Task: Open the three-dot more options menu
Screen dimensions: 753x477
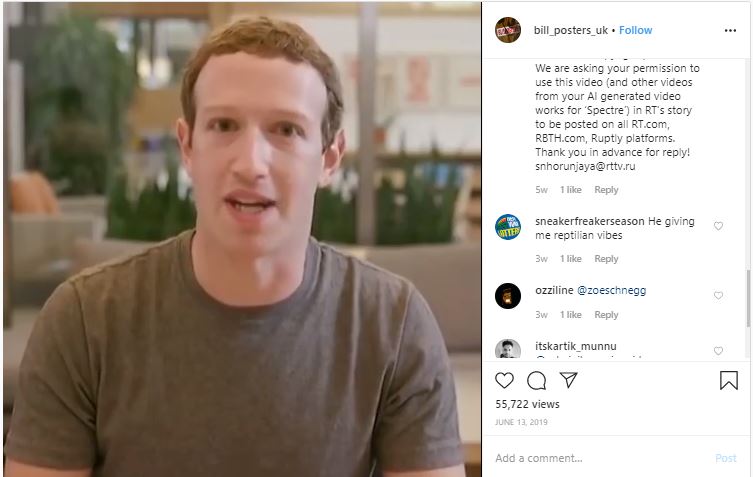Action: coord(730,30)
